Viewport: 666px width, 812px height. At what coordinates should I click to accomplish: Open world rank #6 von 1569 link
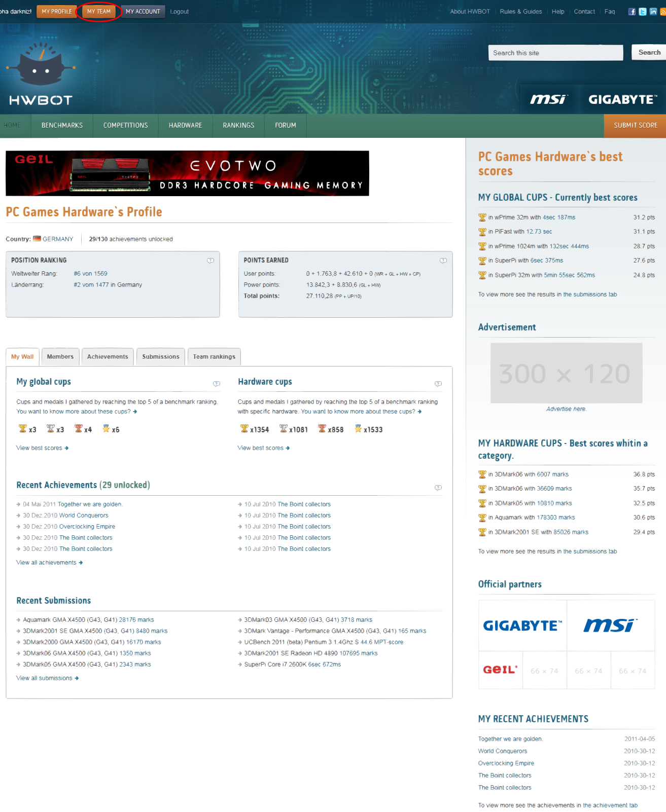90,274
